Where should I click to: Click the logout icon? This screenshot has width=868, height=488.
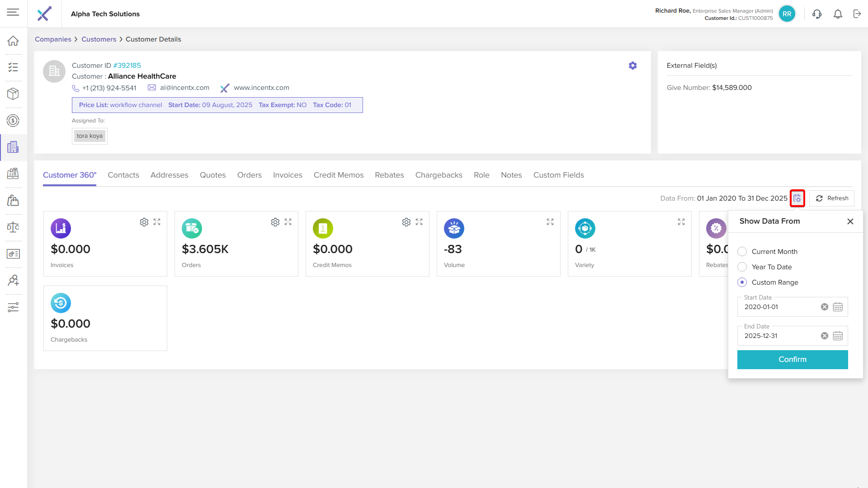point(857,14)
